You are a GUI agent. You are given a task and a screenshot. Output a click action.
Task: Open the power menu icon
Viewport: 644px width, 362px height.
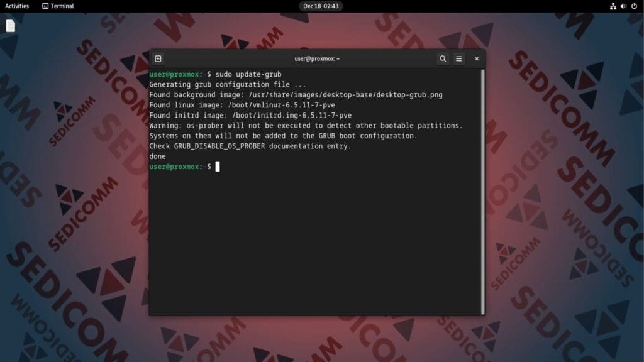[x=634, y=6]
